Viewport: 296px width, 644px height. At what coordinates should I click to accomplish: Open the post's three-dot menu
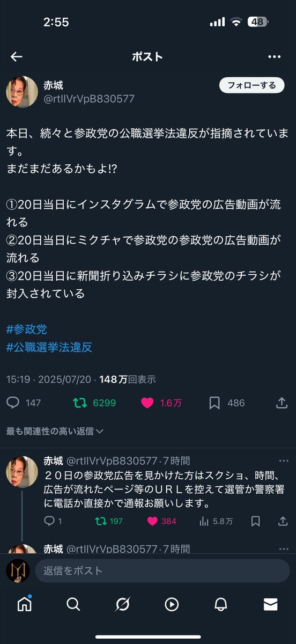tap(274, 57)
